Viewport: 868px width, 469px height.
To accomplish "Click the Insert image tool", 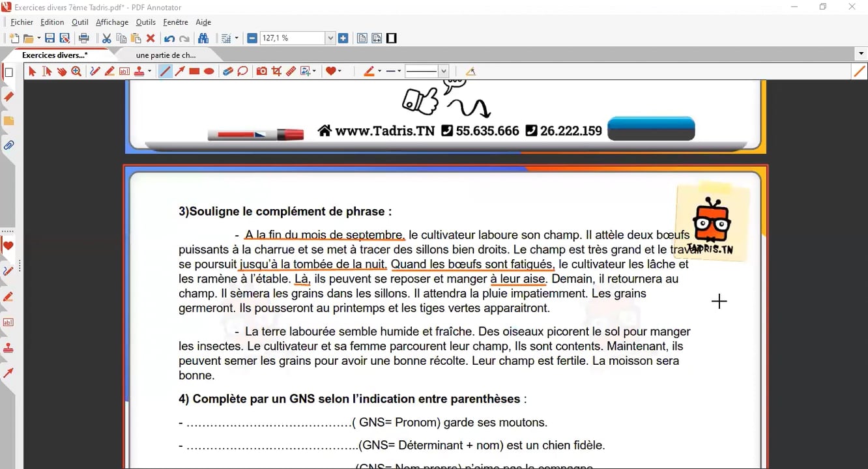I will click(306, 72).
